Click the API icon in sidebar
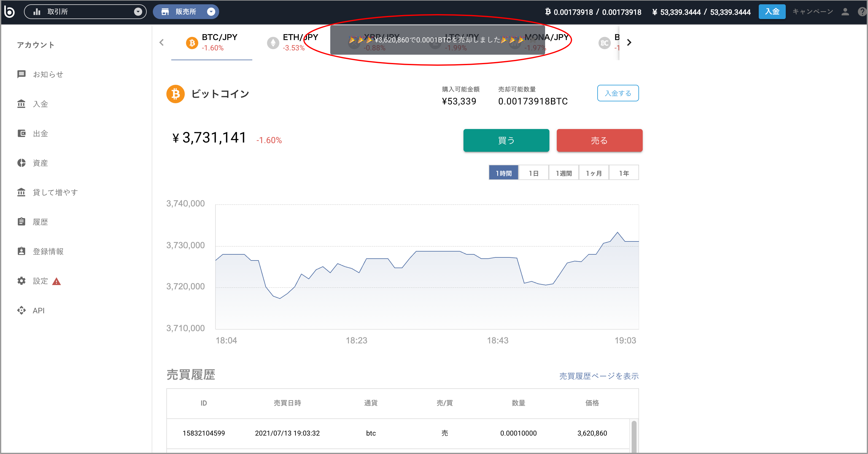The height and width of the screenshot is (454, 868). [x=21, y=310]
